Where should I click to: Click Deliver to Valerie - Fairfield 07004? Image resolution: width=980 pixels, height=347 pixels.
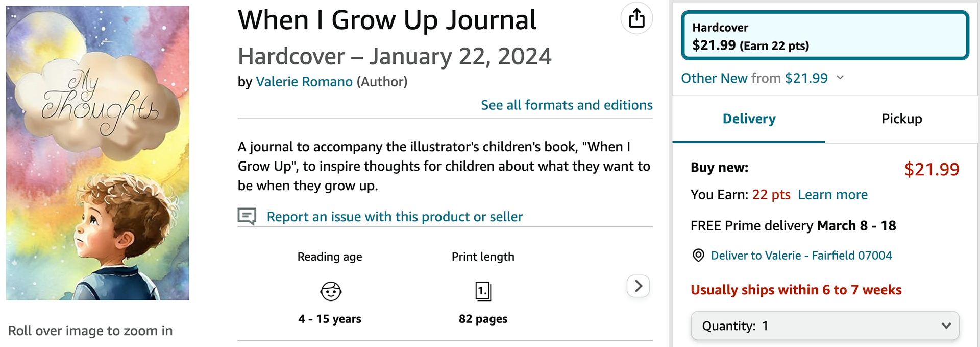point(801,256)
